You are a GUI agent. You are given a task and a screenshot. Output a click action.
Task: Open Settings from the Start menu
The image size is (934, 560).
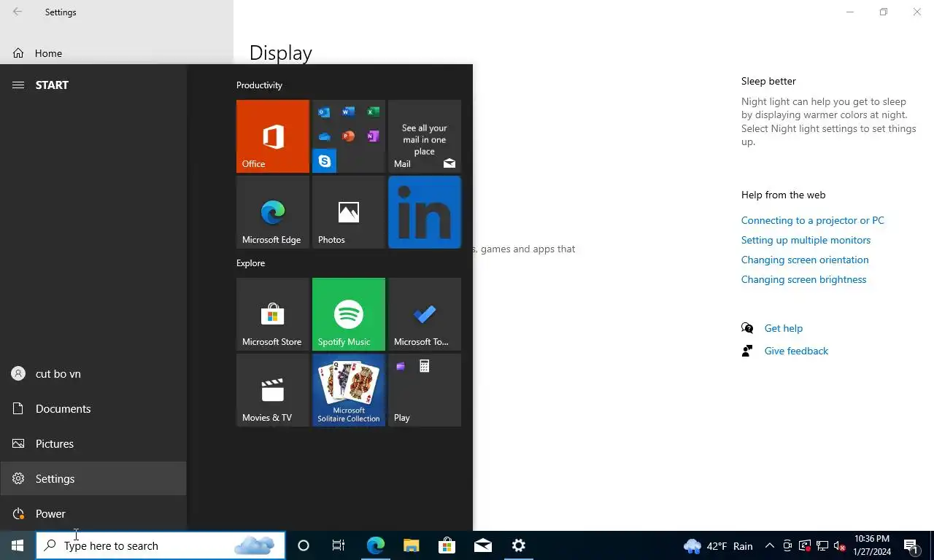click(93, 479)
